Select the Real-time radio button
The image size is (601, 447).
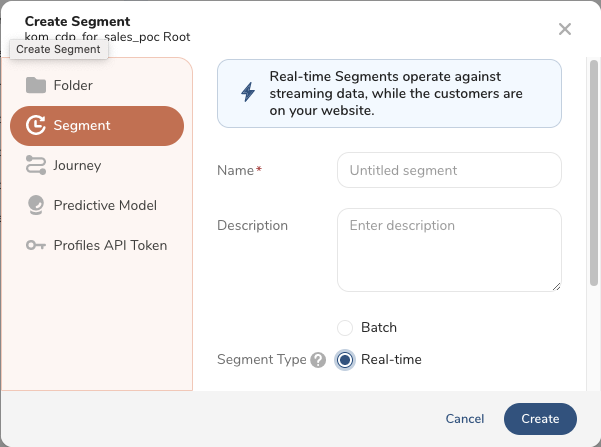coord(345,360)
